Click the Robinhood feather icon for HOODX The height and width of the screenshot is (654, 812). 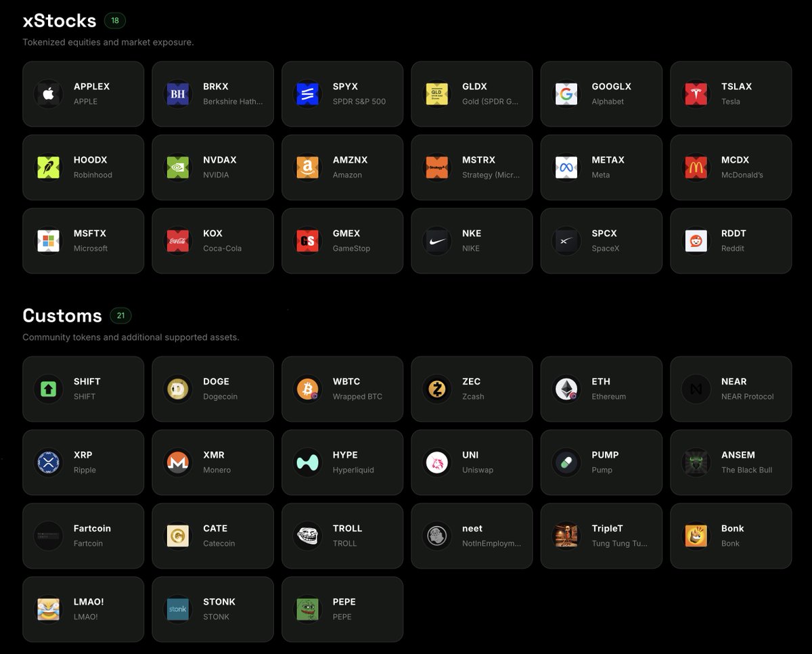pyautogui.click(x=48, y=167)
